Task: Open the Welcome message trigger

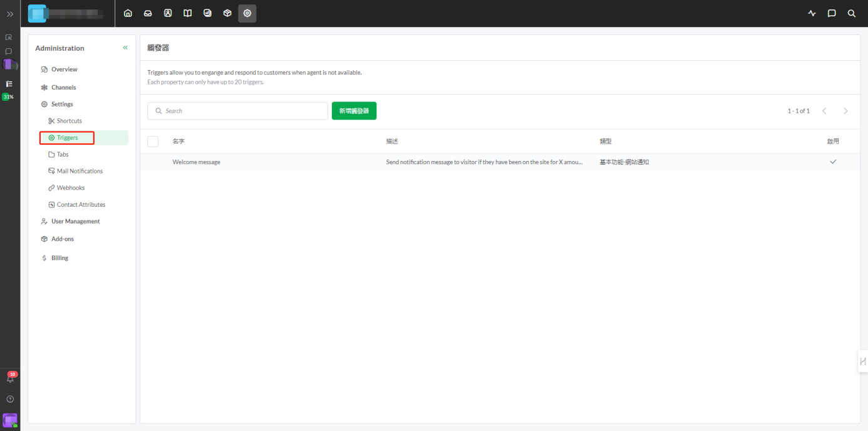Action: coord(197,162)
